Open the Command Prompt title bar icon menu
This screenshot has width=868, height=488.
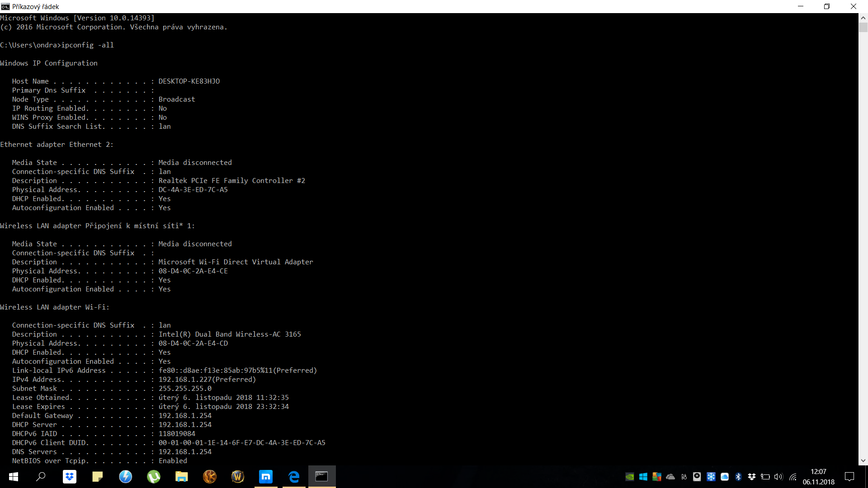tap(5, 6)
